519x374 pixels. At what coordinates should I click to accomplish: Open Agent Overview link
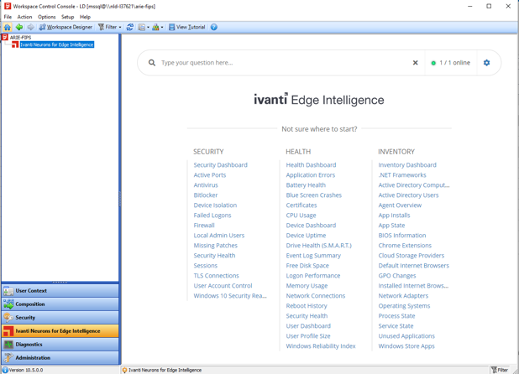400,205
